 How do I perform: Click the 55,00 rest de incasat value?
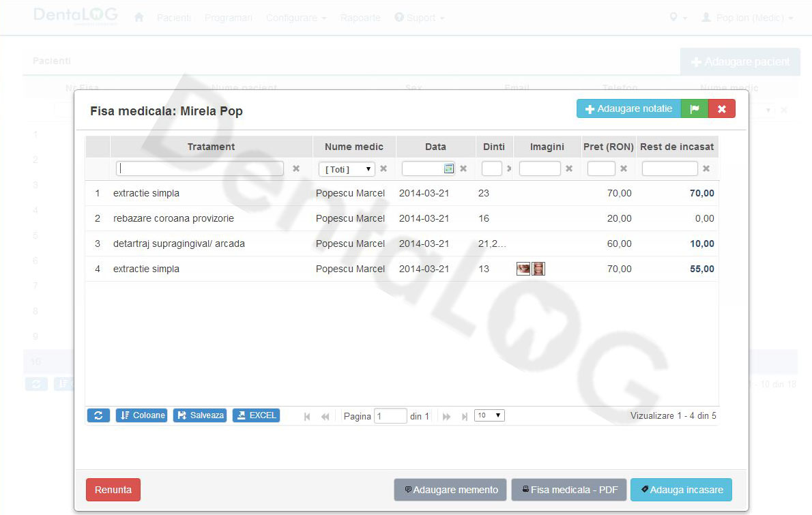[701, 269]
